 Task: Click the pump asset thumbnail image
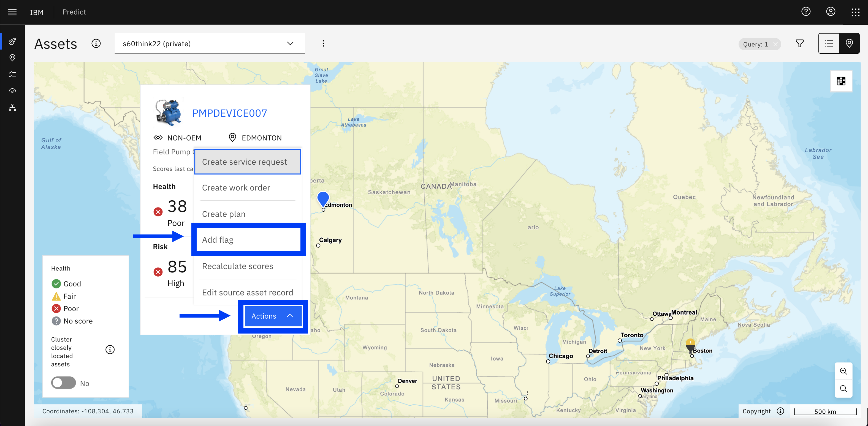pos(169,113)
